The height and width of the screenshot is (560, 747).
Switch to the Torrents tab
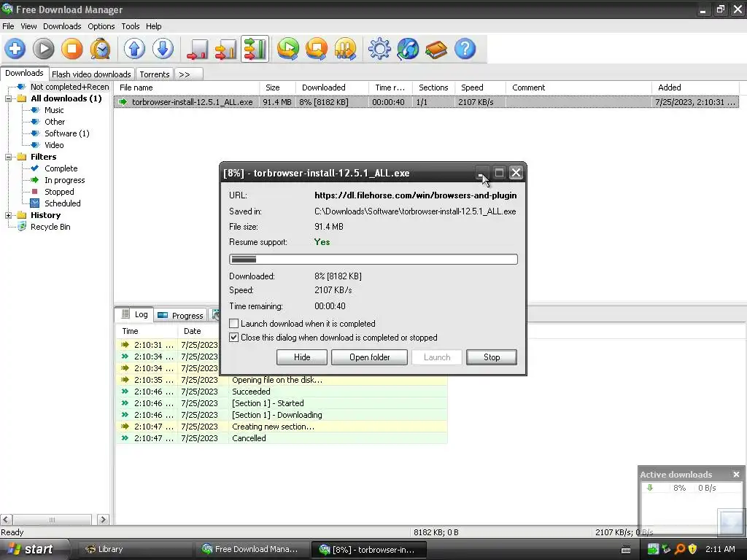pos(155,74)
